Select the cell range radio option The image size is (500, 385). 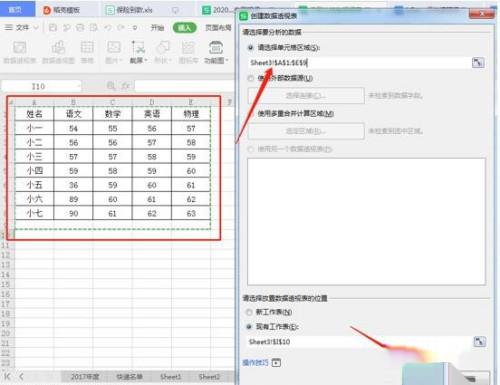(251, 48)
